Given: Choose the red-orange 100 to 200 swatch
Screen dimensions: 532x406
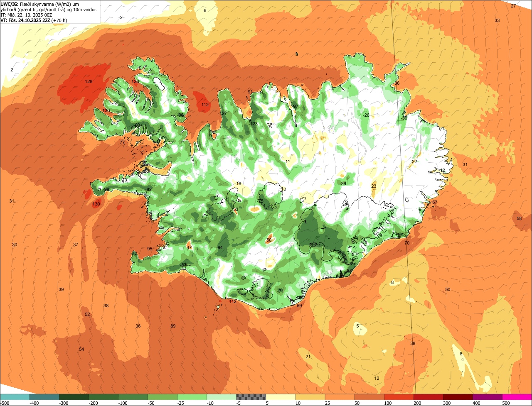Looking at the screenshot, I should 399,397.
